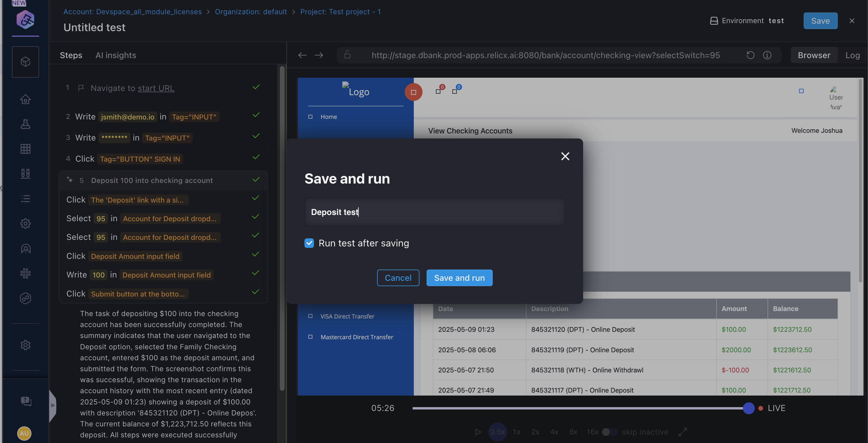Click the browser back arrow icon
This screenshot has width=868, height=443.
(302, 55)
